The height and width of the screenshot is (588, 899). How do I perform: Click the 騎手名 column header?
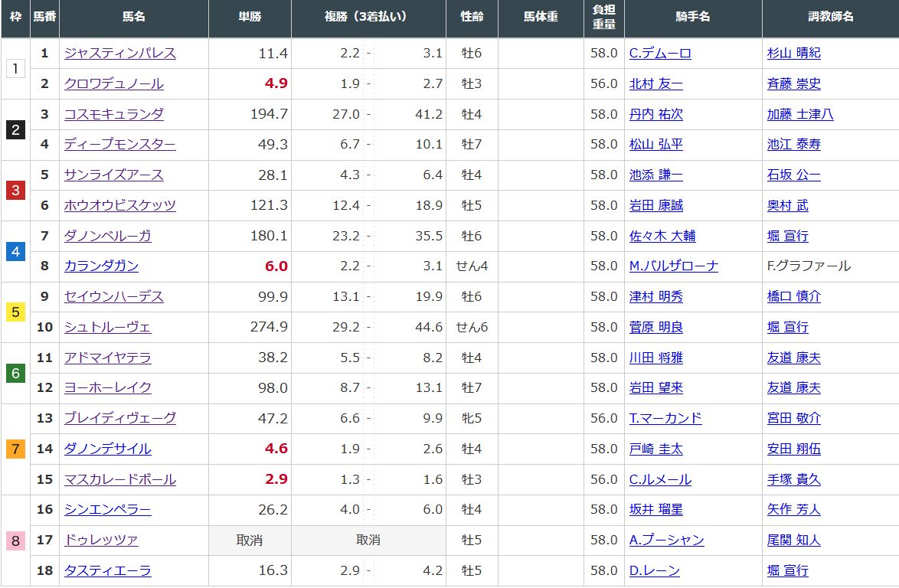[x=693, y=17]
